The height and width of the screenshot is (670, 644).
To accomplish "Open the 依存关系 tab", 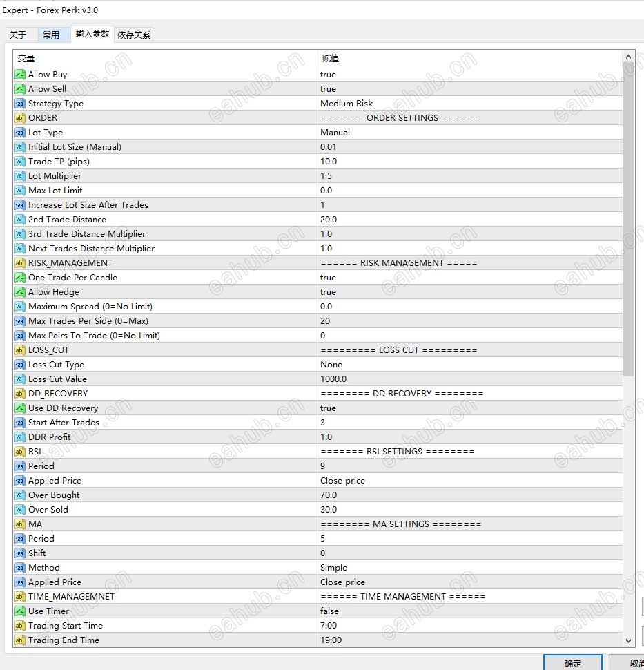I will coord(134,35).
